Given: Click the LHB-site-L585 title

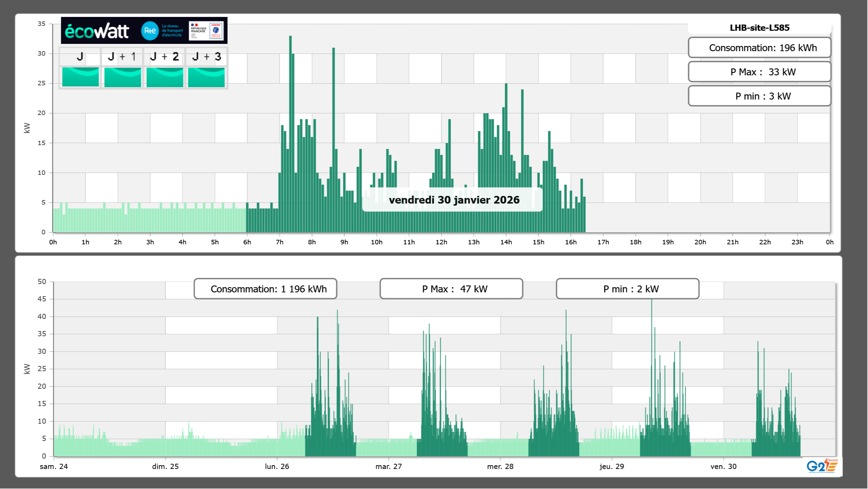Looking at the screenshot, I should pos(759,28).
